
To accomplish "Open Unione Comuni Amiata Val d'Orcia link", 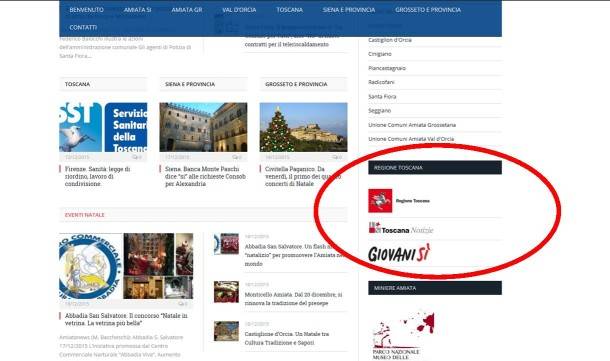I will pos(411,139).
